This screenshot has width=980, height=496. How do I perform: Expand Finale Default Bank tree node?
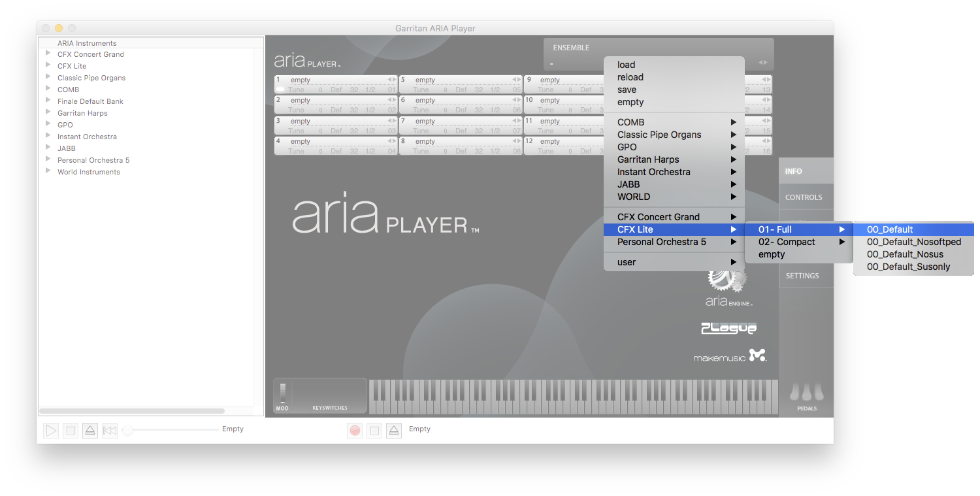click(48, 101)
